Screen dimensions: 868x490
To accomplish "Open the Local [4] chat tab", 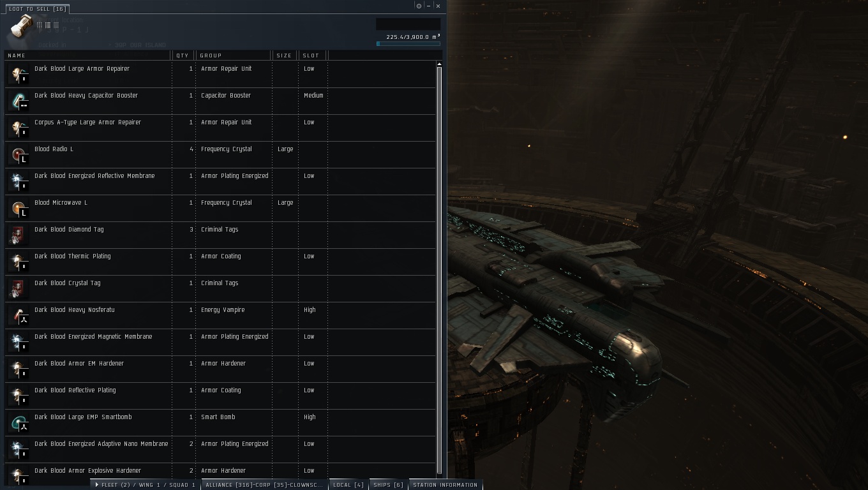I will pyautogui.click(x=348, y=485).
